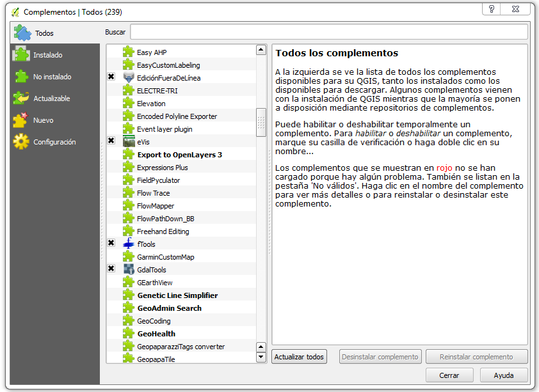The image size is (539, 392).
Task: Select the GeopapaTile entry
Action: click(x=156, y=359)
